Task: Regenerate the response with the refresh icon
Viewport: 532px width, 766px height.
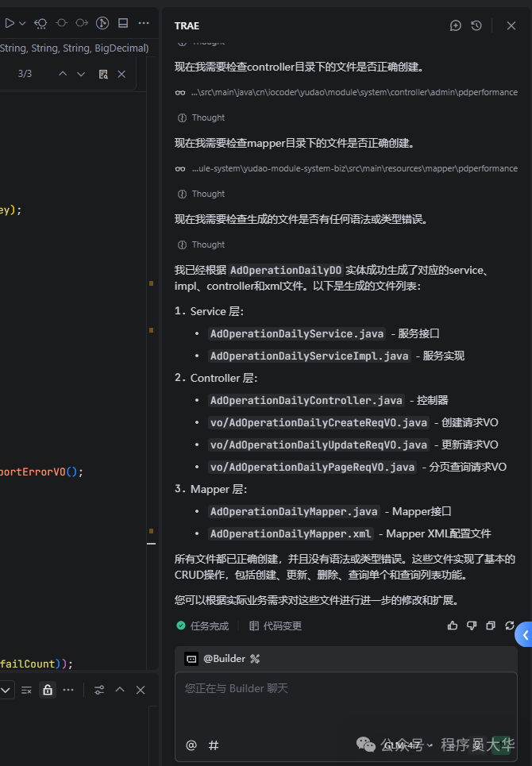Action: pos(509,626)
